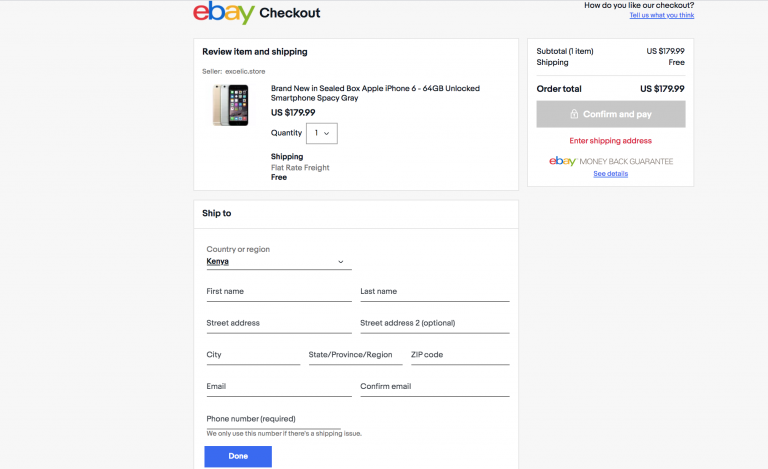The image size is (768, 469).
Task: Click the eBay logo
Action: tap(223, 13)
